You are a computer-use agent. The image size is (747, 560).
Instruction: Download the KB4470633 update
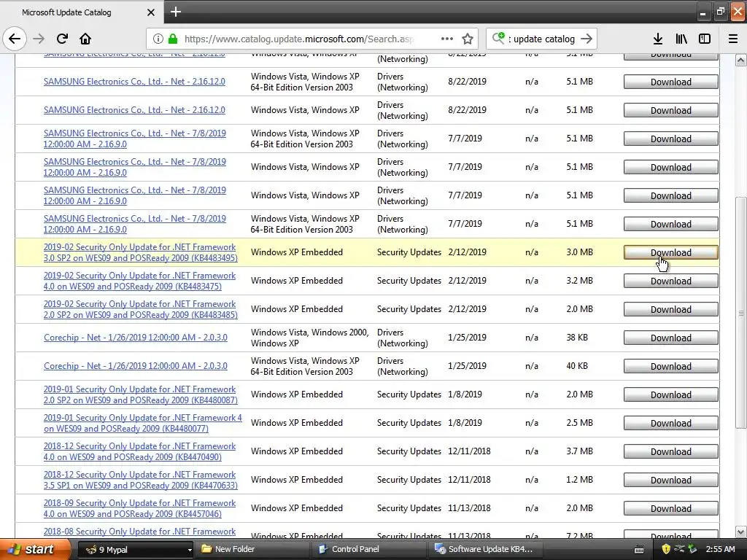click(671, 480)
